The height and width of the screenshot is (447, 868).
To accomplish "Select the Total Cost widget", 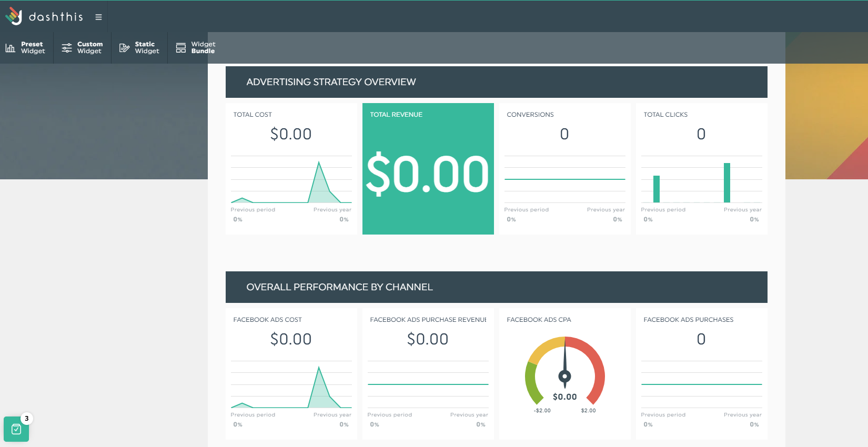I will 291,169.
